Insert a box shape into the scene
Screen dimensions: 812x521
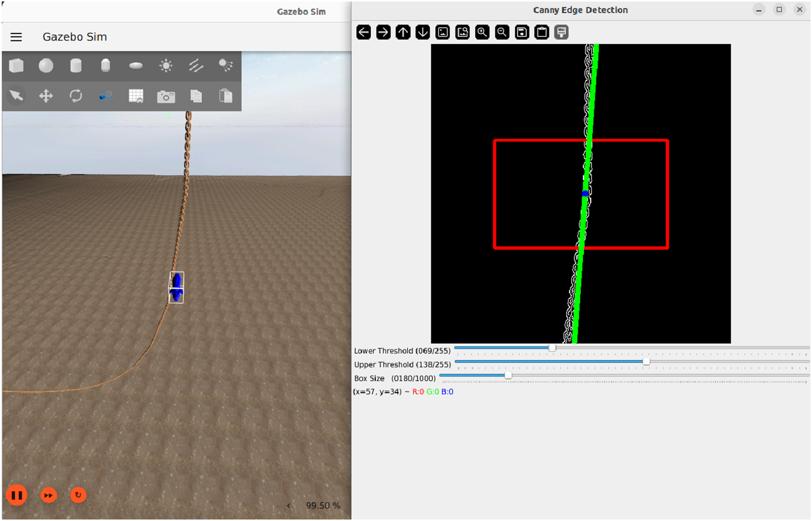[17, 66]
